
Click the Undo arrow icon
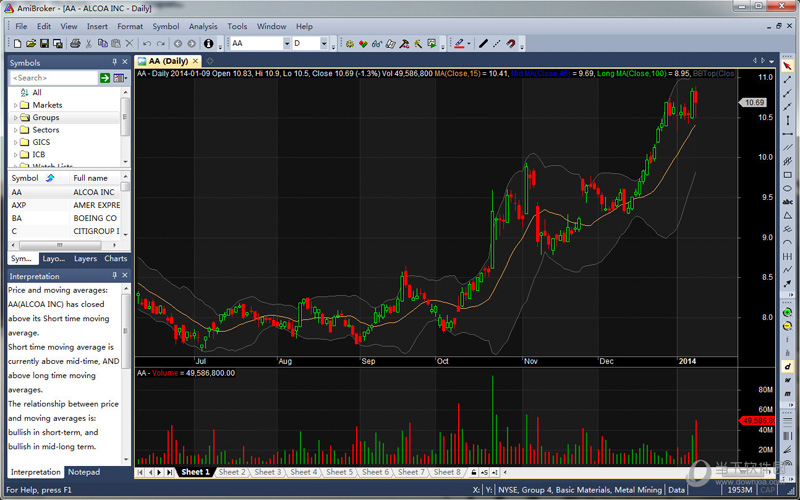[x=147, y=44]
